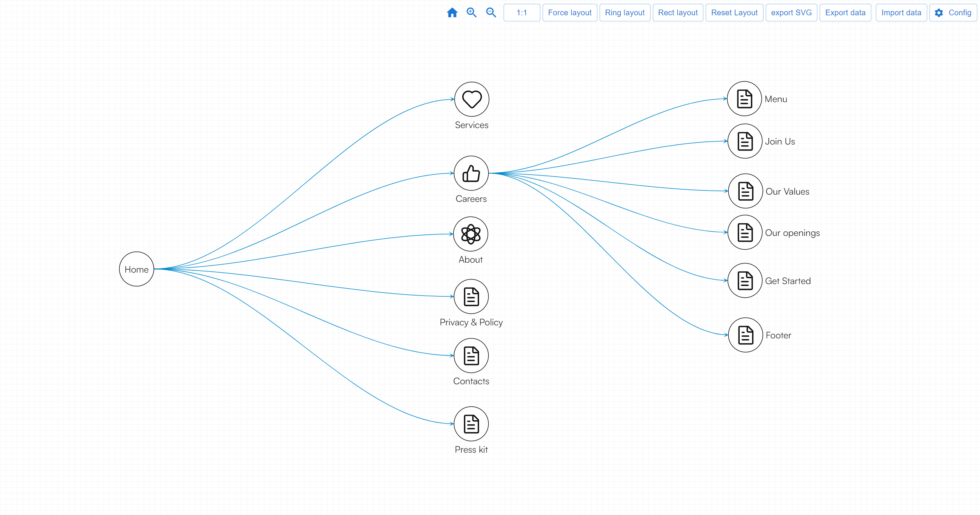Open the Config settings

click(953, 13)
